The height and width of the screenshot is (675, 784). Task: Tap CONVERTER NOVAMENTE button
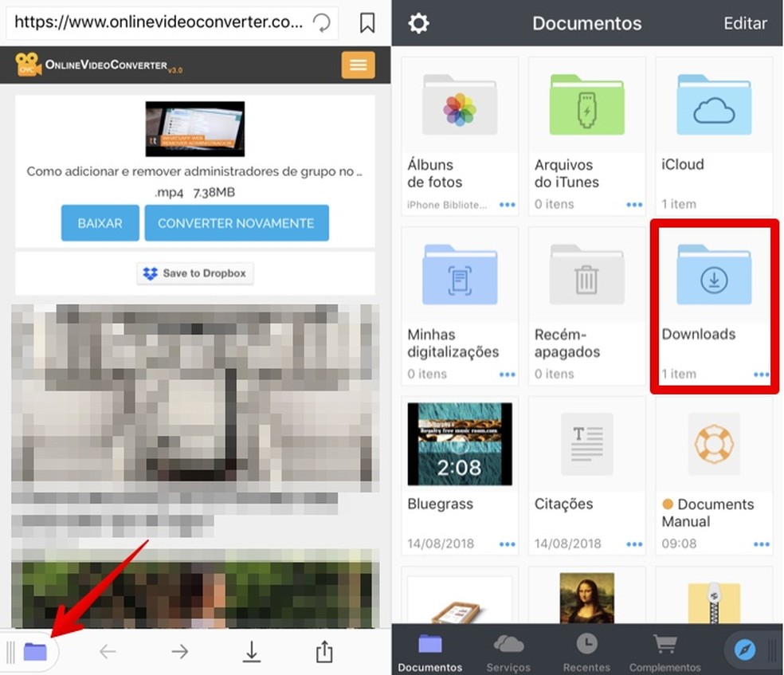(x=237, y=223)
